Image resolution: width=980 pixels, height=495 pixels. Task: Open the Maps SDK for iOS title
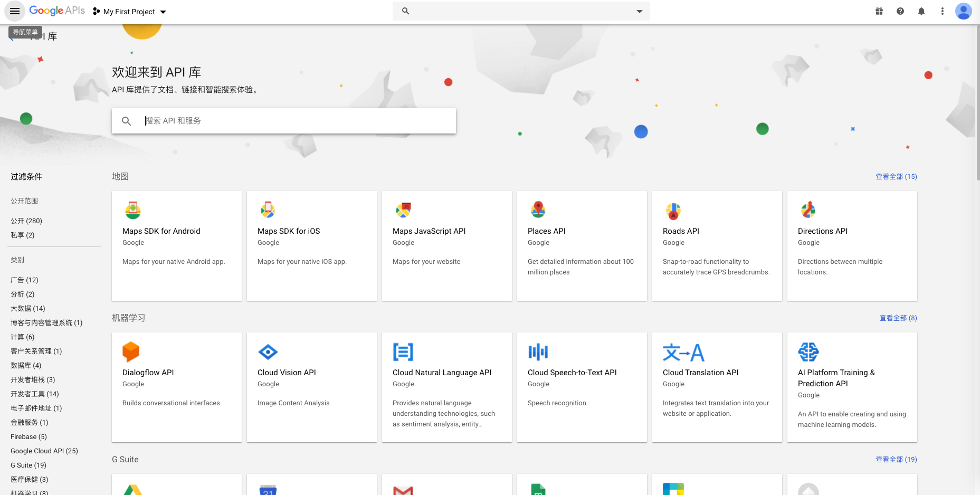[x=289, y=231]
